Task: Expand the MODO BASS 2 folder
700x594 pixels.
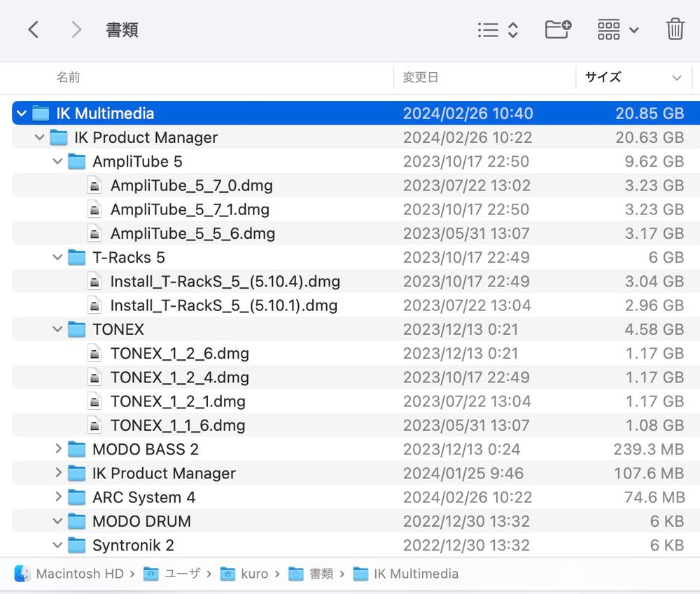Action: pyautogui.click(x=58, y=449)
